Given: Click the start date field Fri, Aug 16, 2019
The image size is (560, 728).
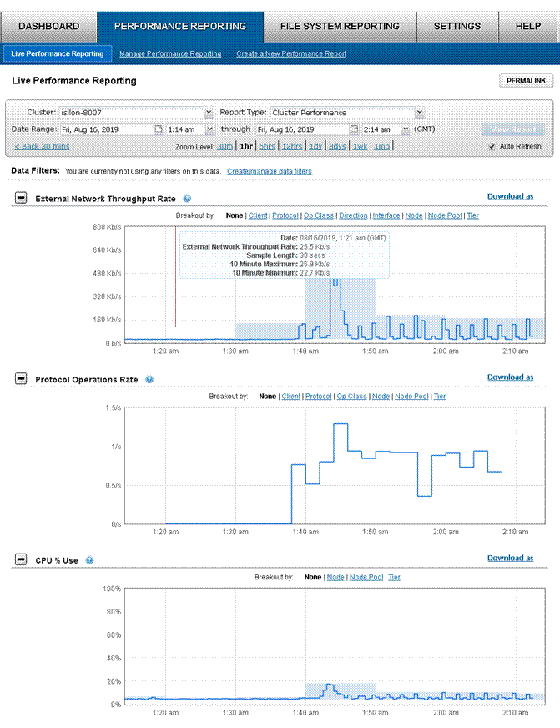Looking at the screenshot, I should [x=107, y=129].
